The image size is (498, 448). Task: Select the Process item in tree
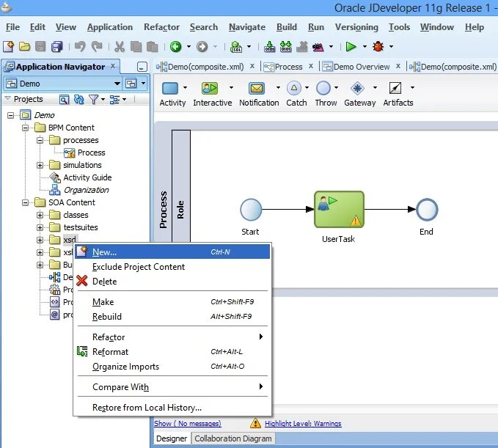tap(91, 153)
